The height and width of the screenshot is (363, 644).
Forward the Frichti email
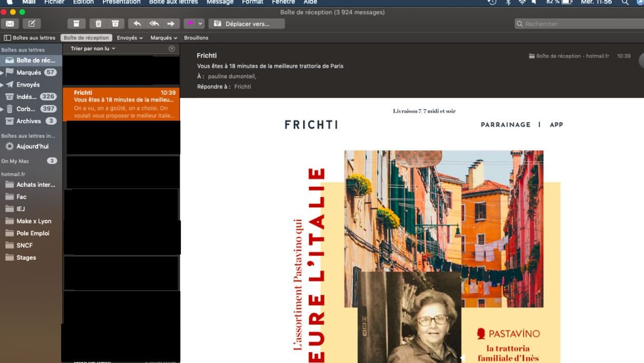pos(171,24)
